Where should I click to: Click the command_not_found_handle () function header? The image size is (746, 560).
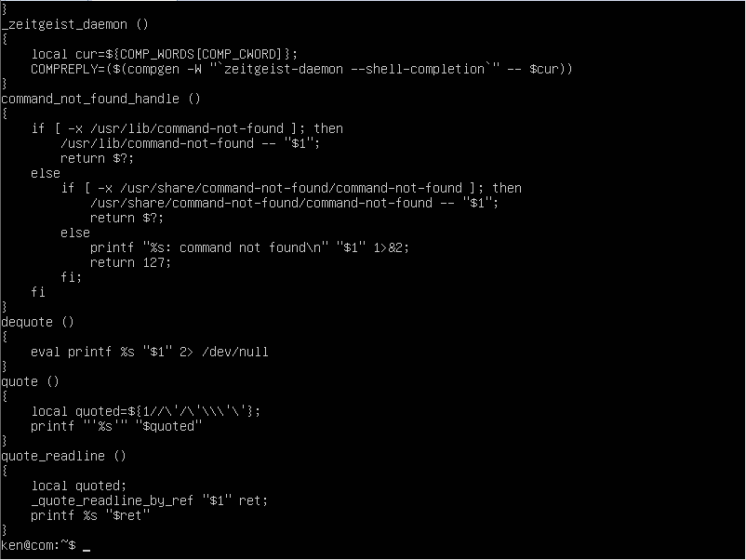100,99
